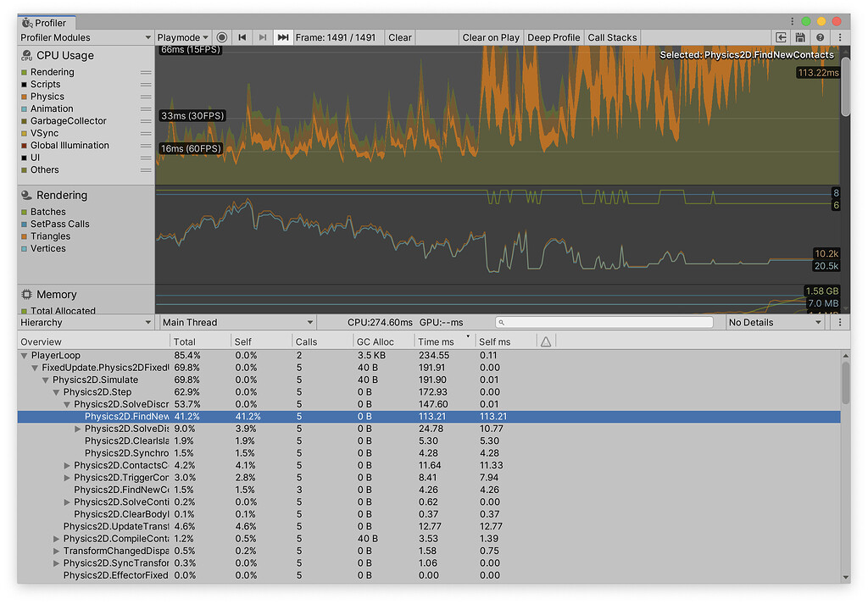This screenshot has width=868, height=604.
Task: Open Profiler help with the question mark icon
Action: tap(821, 37)
